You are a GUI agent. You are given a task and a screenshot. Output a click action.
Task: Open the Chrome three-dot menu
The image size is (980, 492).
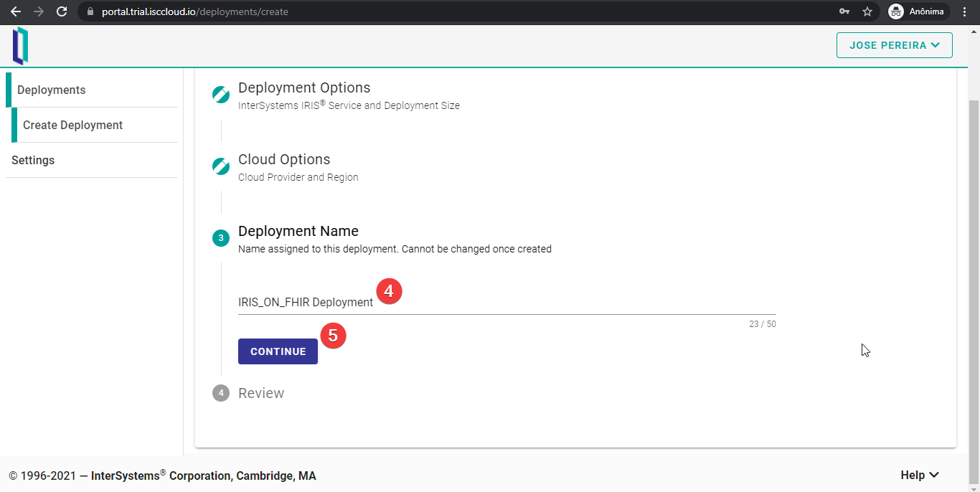click(966, 11)
